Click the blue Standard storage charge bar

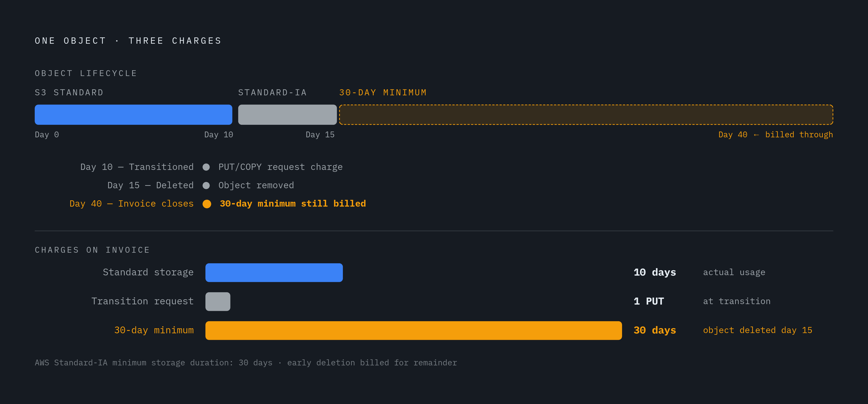(274, 272)
